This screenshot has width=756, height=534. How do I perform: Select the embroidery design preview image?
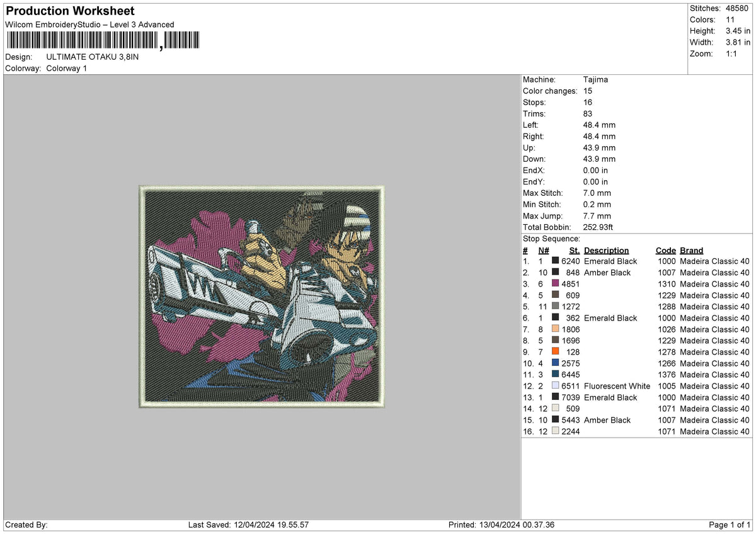coord(261,297)
